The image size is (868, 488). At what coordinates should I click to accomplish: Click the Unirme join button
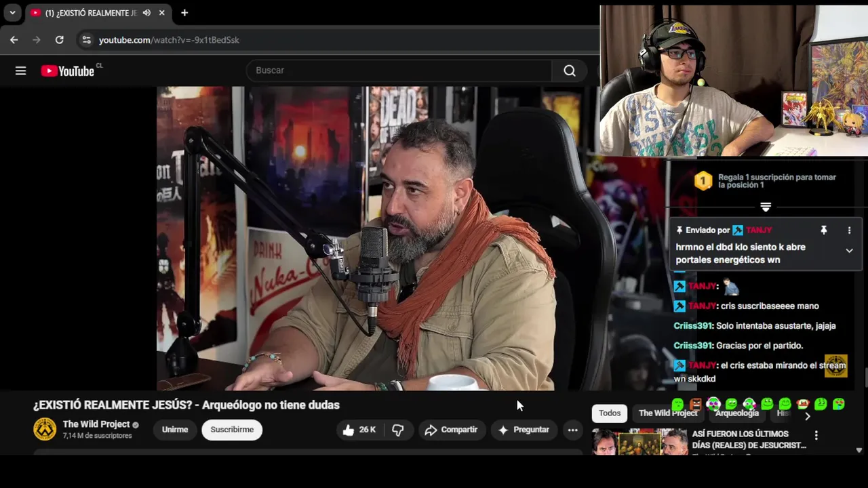(175, 430)
